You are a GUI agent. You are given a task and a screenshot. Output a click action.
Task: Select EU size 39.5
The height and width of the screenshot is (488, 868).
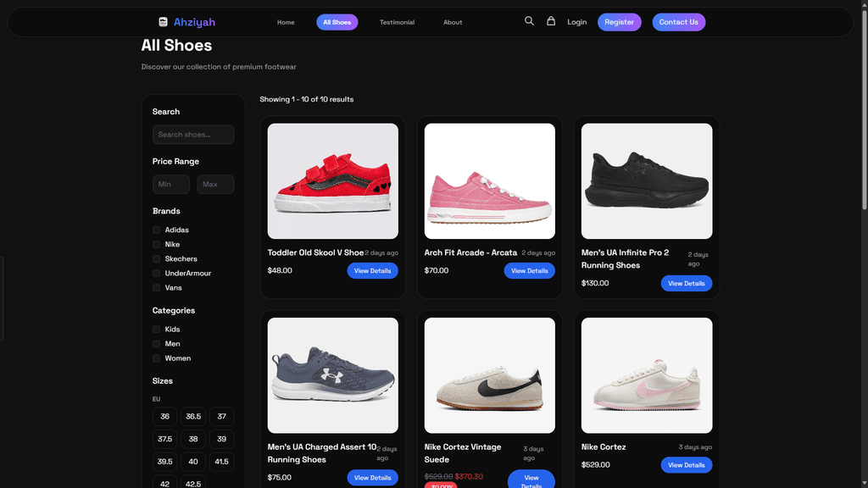click(x=165, y=462)
